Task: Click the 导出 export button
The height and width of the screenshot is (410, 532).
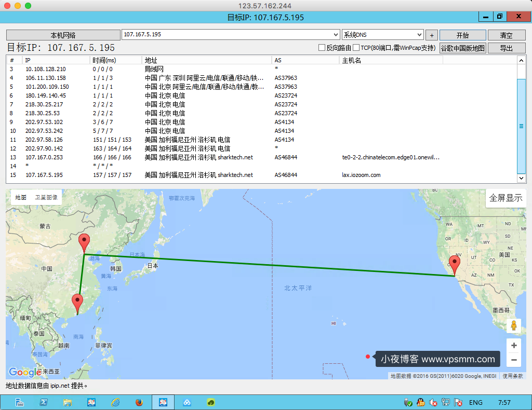Action: [x=506, y=48]
